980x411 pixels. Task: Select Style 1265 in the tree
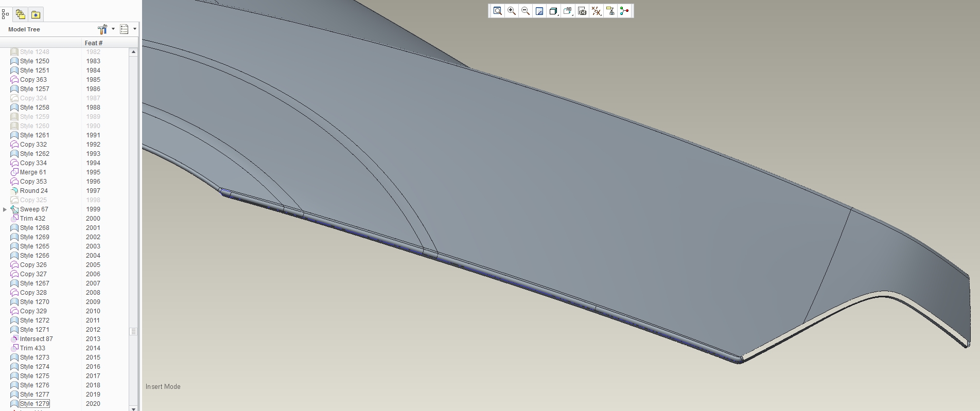(34, 246)
